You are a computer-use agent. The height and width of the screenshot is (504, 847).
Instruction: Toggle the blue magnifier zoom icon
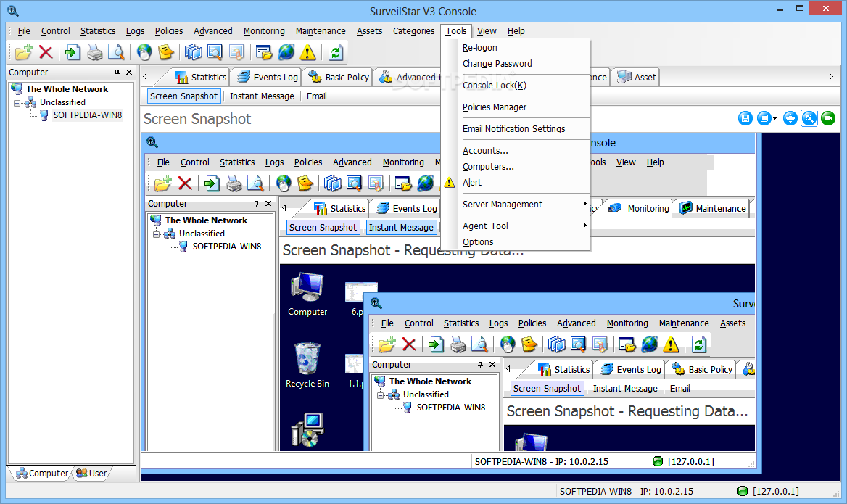809,118
